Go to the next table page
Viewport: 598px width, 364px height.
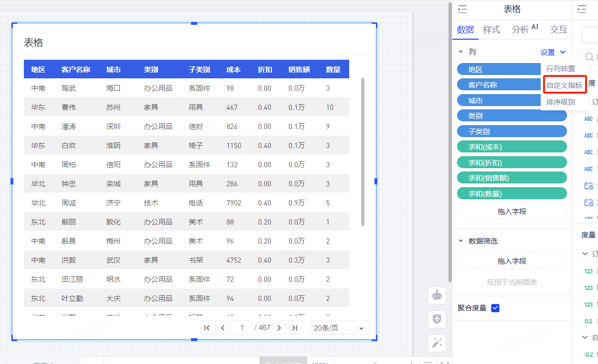tap(279, 328)
